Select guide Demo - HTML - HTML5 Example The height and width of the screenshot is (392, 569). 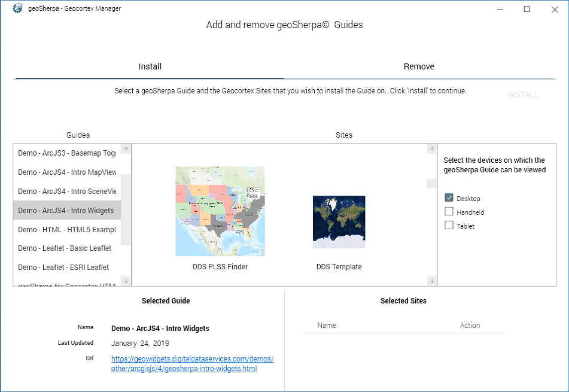pyautogui.click(x=67, y=229)
